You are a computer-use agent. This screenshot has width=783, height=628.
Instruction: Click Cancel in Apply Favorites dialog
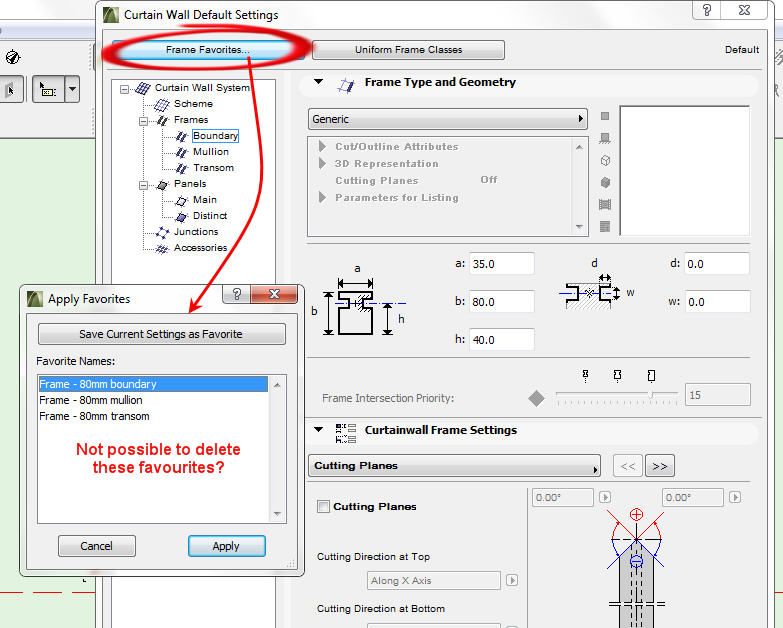(96, 546)
